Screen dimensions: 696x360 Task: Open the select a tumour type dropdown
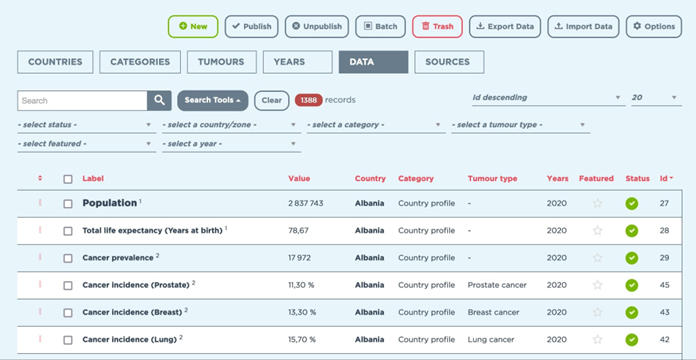(x=521, y=125)
